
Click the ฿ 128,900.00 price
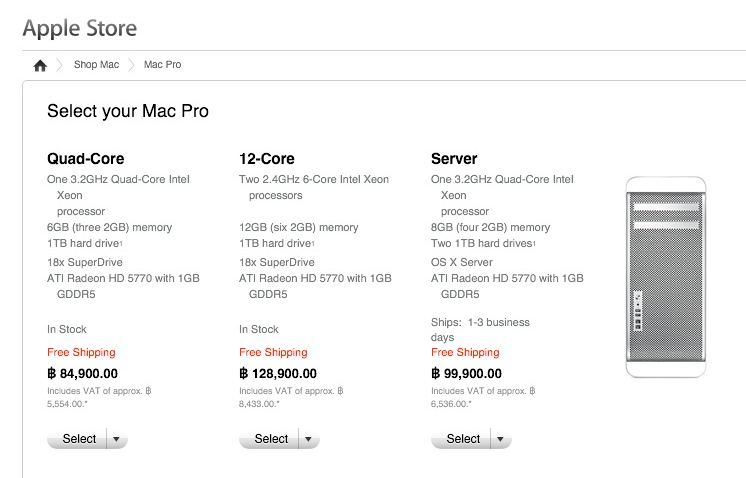pos(278,374)
